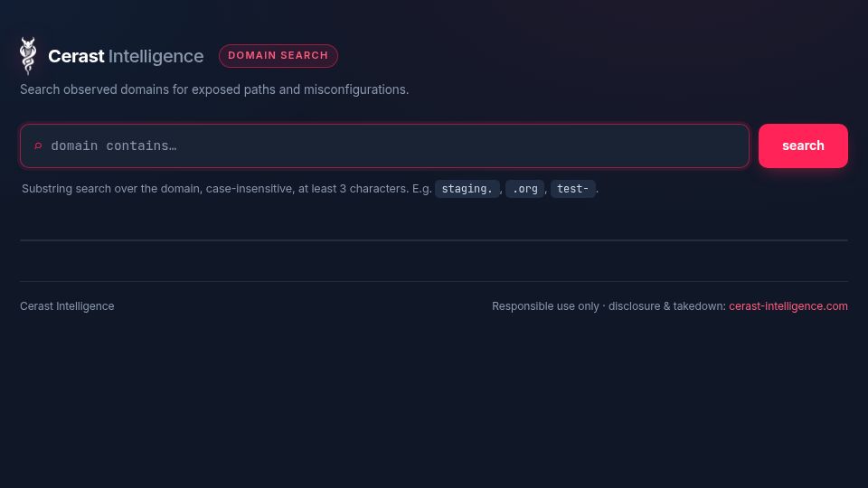Click the magnifier icon in search field
The height and width of the screenshot is (488, 868).
38,146
